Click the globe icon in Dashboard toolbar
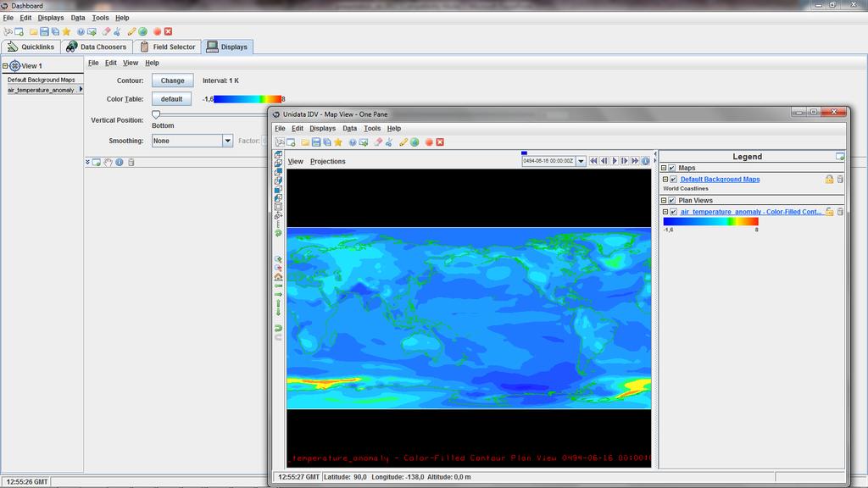 click(142, 31)
